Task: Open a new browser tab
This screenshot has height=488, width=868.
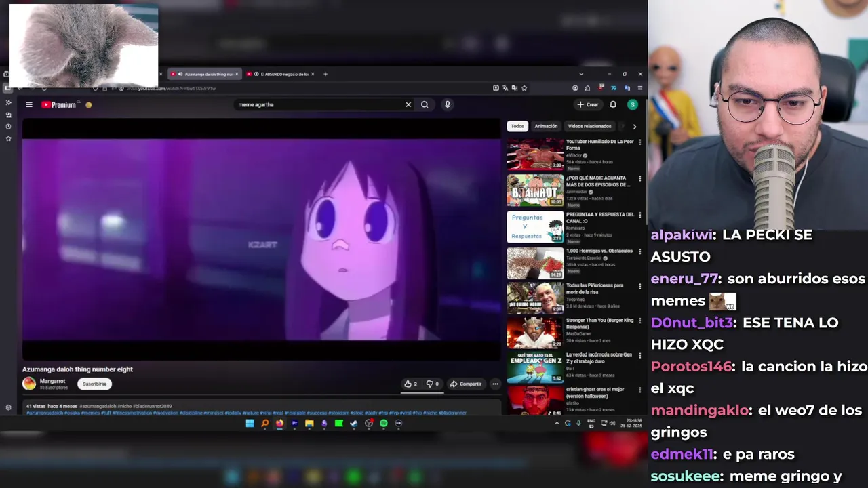Action: [325, 74]
